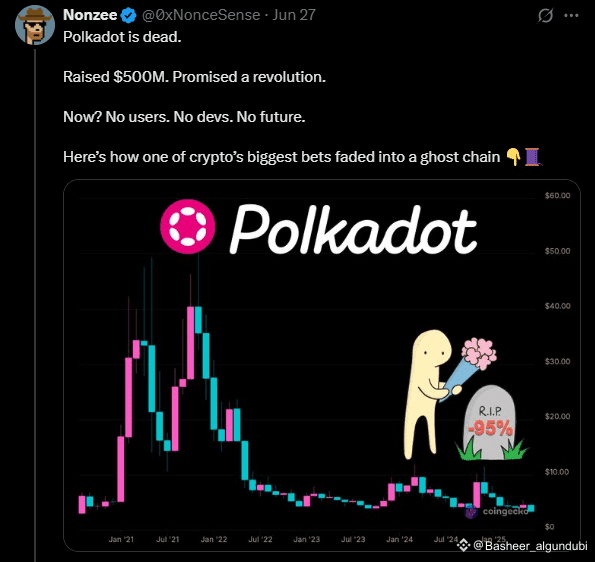
Task: Open the three-dots more options menu
Action: [x=571, y=16]
